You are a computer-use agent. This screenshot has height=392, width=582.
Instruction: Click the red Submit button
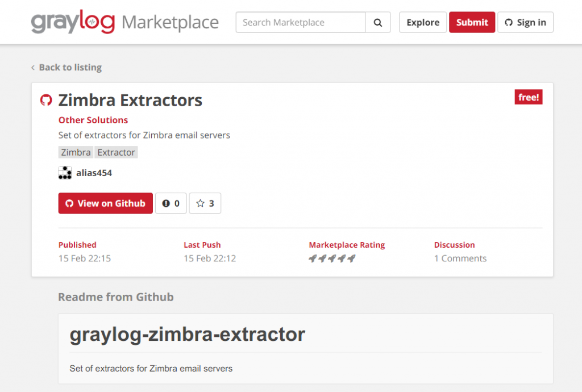click(472, 22)
